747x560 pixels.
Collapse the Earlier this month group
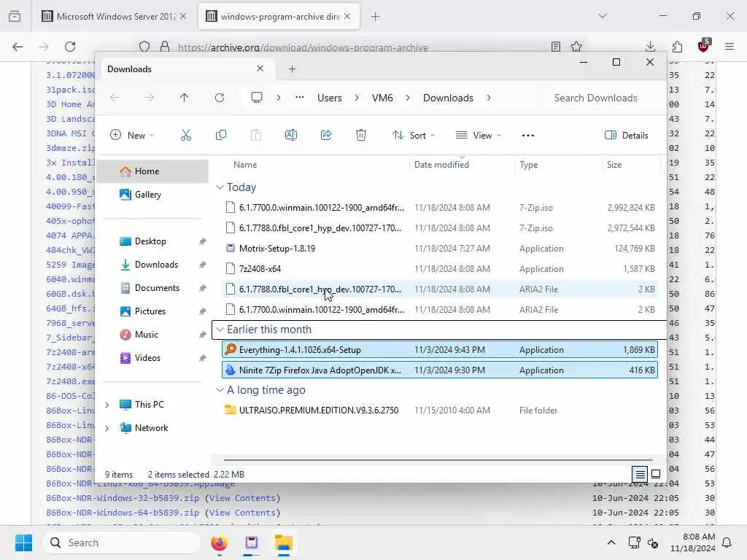click(220, 329)
